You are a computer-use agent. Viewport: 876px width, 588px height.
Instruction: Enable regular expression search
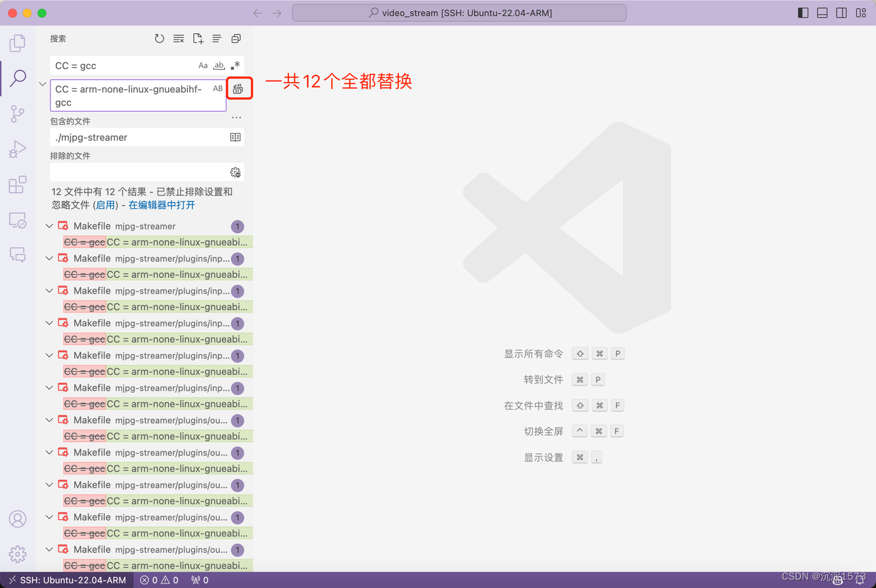coord(235,65)
